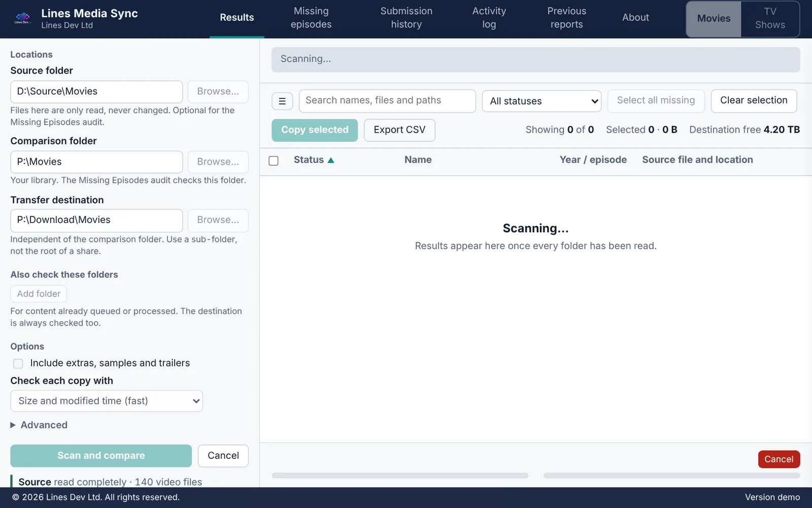
Task: Click the Add folder button
Action: pyautogui.click(x=39, y=294)
